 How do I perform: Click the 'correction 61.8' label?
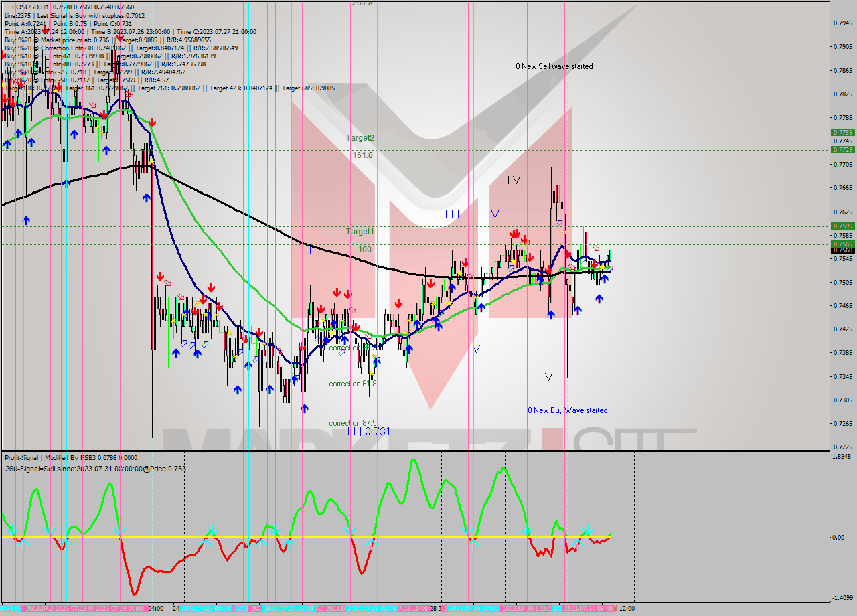353,384
